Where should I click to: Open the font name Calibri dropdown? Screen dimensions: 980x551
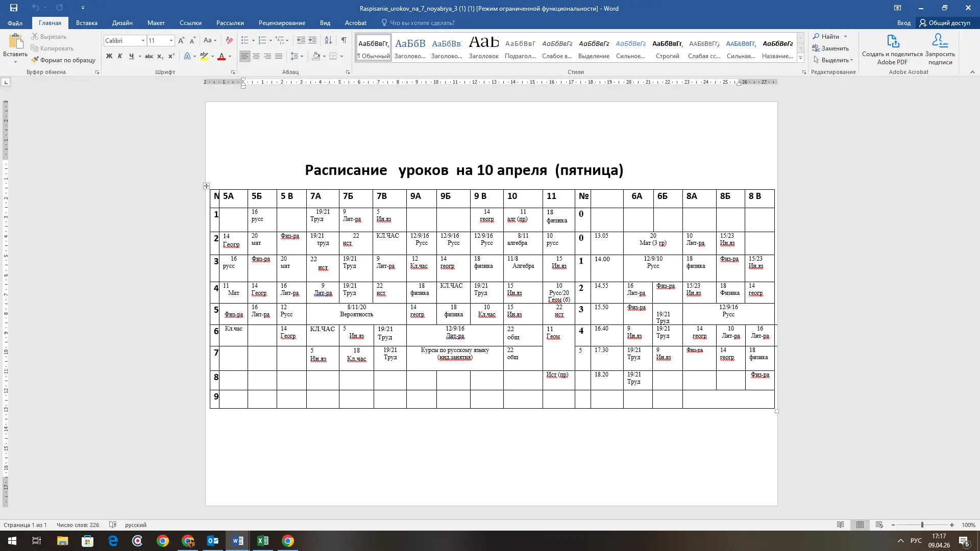click(143, 41)
